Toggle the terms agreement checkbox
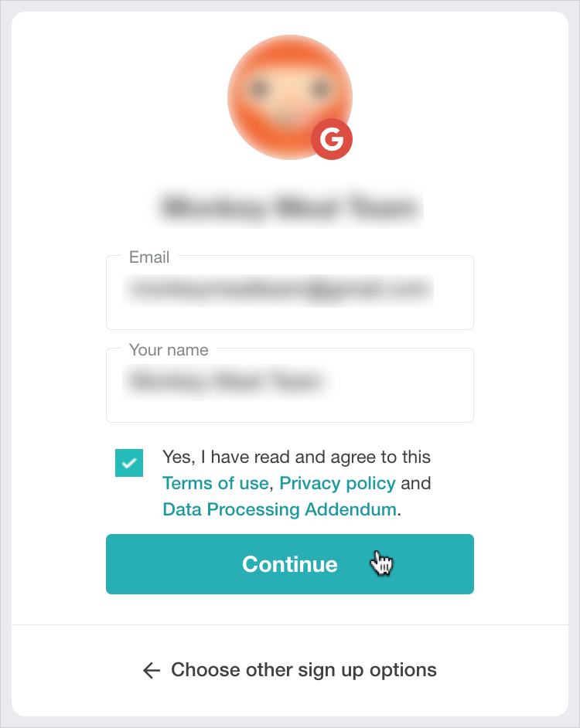The width and height of the screenshot is (580, 728). point(129,463)
